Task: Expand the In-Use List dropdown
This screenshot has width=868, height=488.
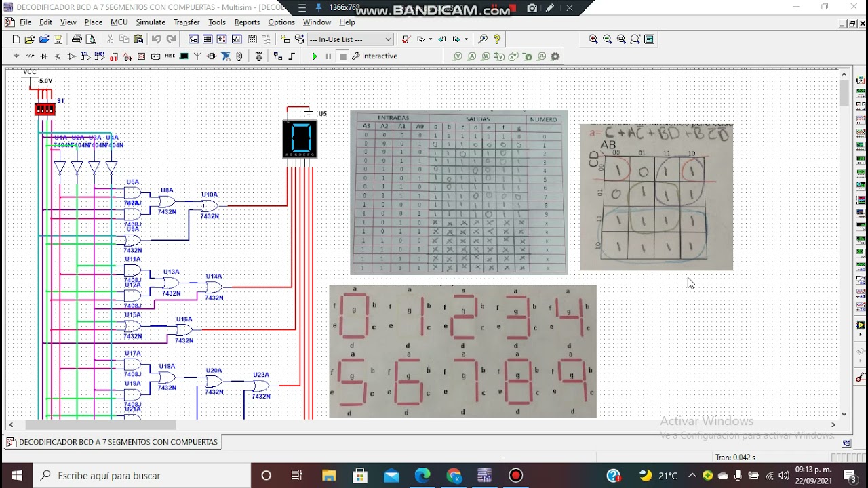Action: click(388, 39)
